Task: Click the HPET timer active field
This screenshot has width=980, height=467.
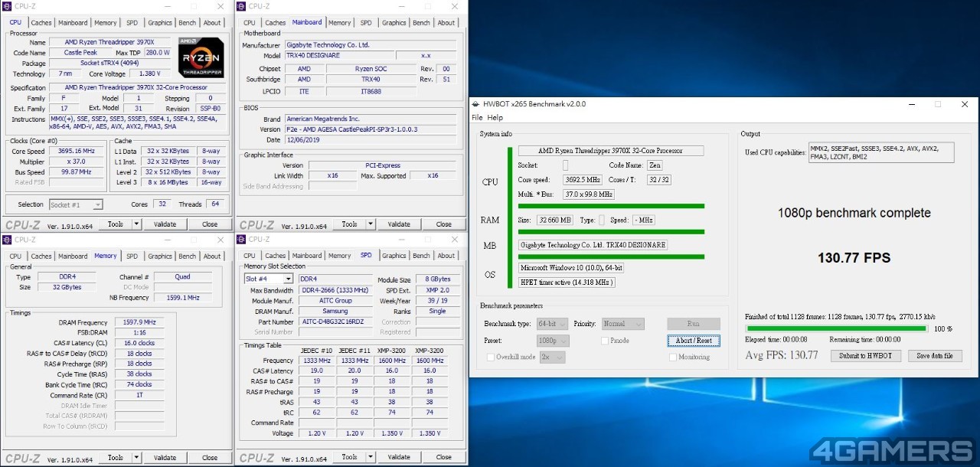Action: [x=567, y=282]
